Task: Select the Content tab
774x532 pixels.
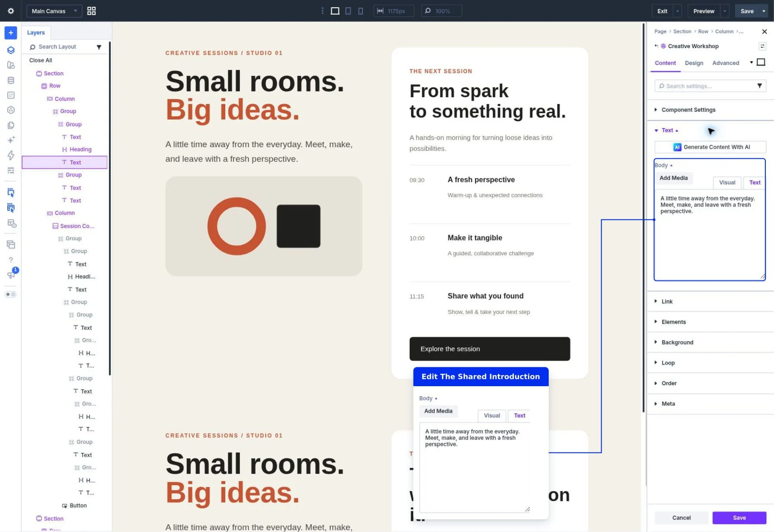Action: click(665, 63)
